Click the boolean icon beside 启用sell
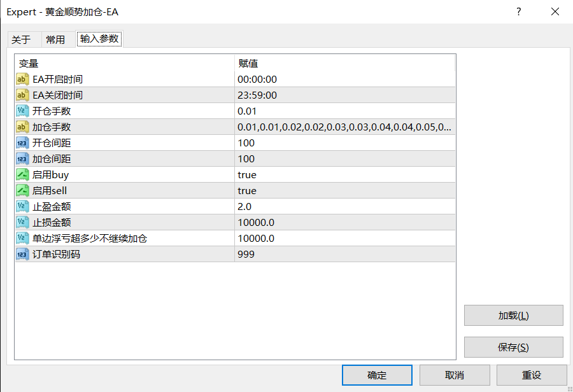The image size is (573, 392). [22, 191]
